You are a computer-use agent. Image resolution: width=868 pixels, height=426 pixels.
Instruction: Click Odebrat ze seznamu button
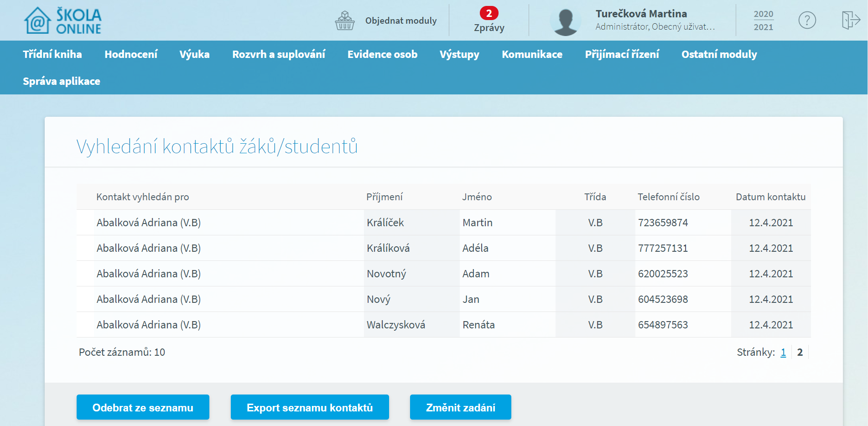(x=143, y=407)
